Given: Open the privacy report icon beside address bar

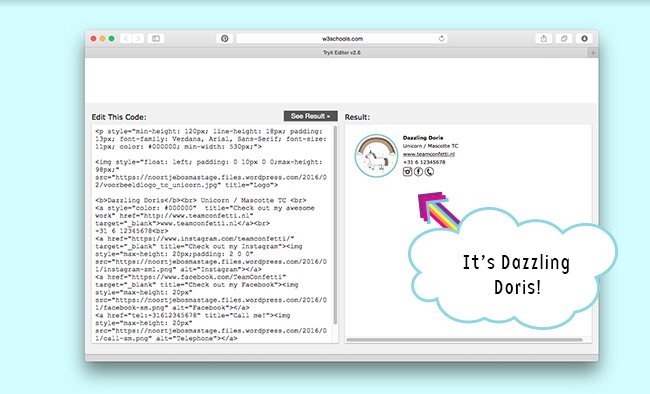Looking at the screenshot, I should pos(225,39).
